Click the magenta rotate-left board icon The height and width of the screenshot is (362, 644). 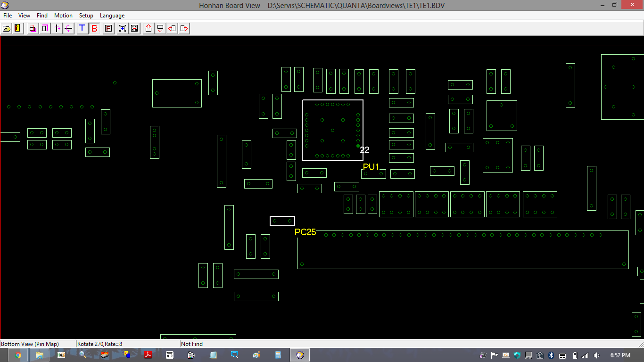coord(33,28)
